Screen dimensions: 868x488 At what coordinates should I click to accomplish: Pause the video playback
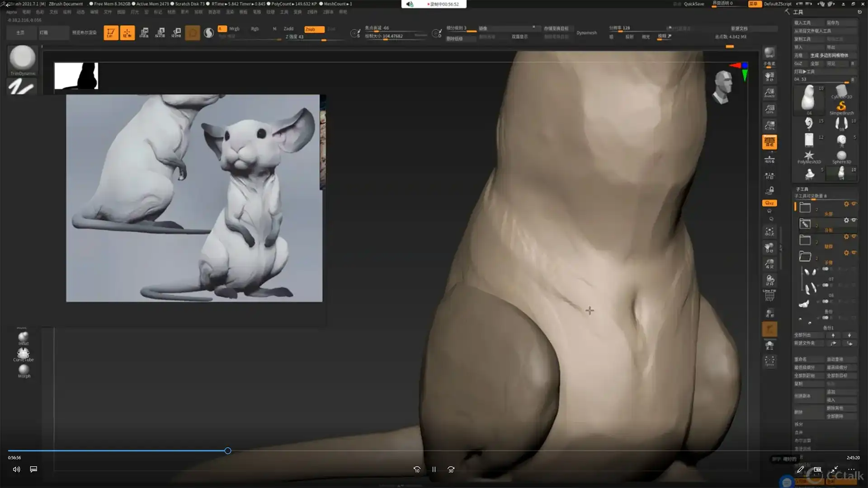(434, 469)
